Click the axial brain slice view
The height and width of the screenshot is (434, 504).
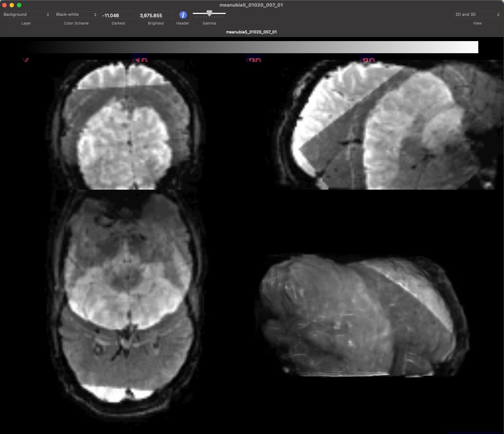[x=127, y=301]
